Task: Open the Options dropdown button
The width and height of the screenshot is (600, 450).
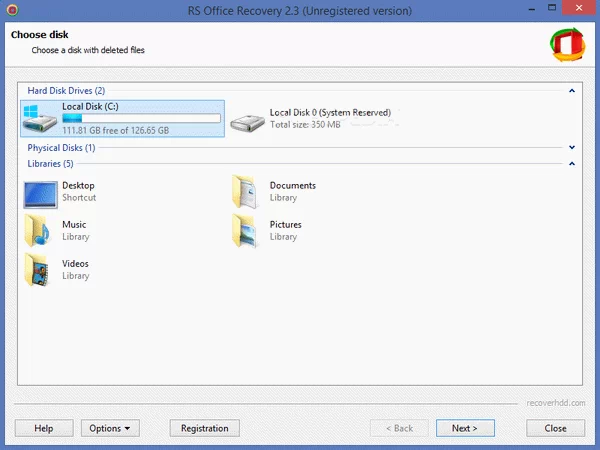Action: (110, 428)
